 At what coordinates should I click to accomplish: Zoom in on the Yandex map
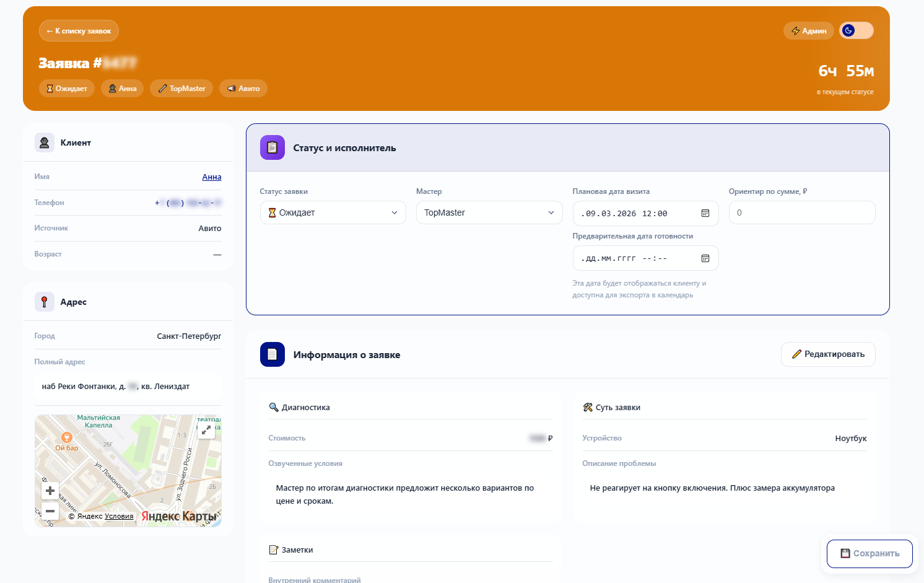pyautogui.click(x=50, y=491)
